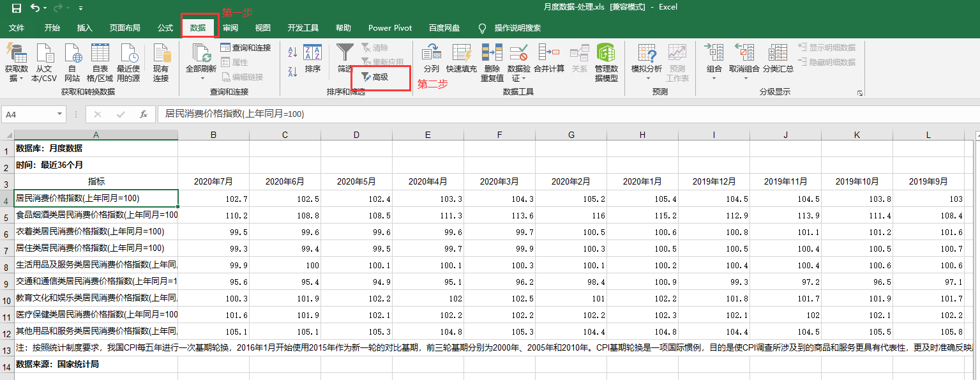Select the 数据 ribbon tab
The width and height of the screenshot is (980, 380).
pos(198,28)
